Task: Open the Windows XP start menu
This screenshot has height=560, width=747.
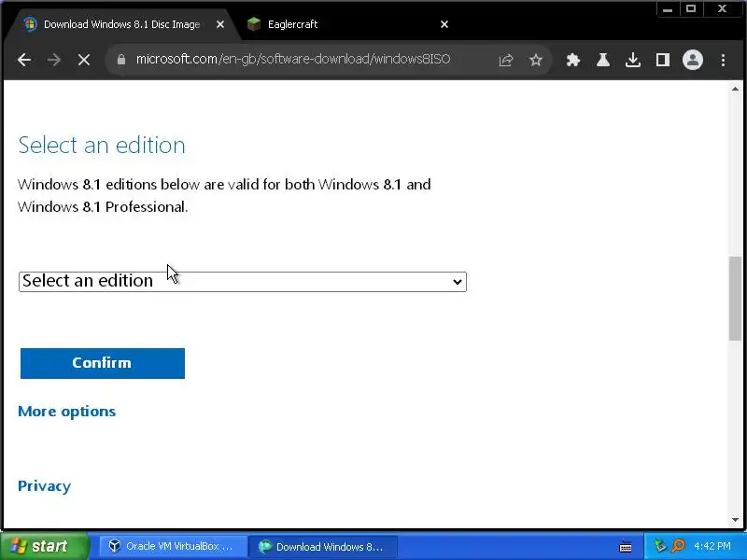Action: 44,546
